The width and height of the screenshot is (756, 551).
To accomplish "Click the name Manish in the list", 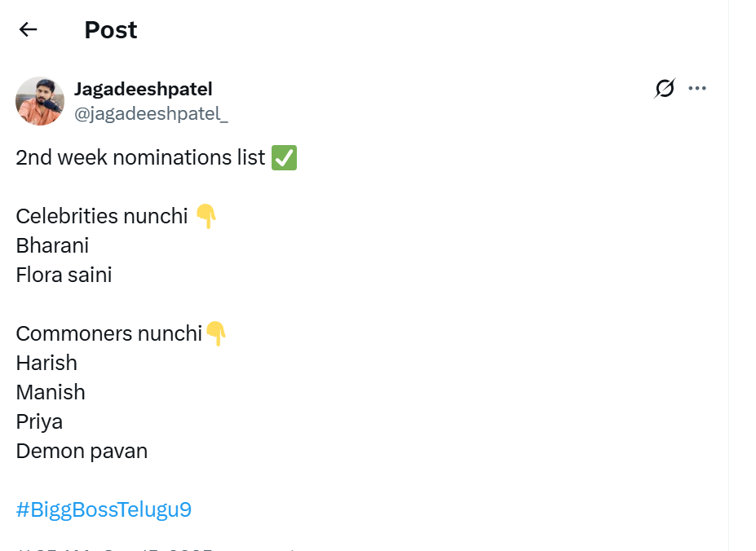I will click(x=51, y=392).
